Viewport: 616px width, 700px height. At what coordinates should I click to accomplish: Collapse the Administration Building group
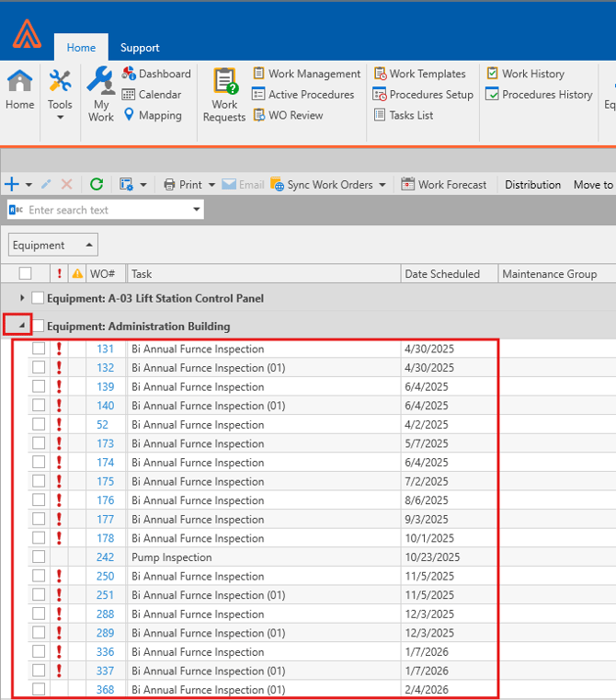(22, 325)
